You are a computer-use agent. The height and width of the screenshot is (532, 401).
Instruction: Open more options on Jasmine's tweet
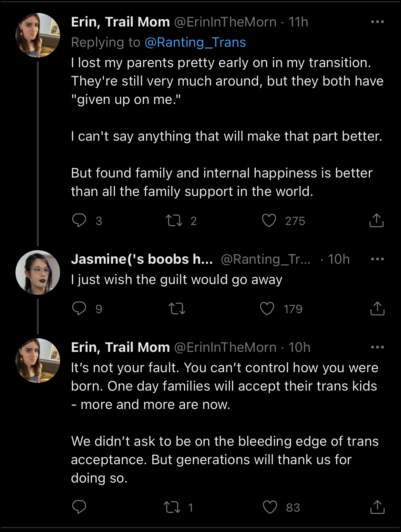[377, 259]
